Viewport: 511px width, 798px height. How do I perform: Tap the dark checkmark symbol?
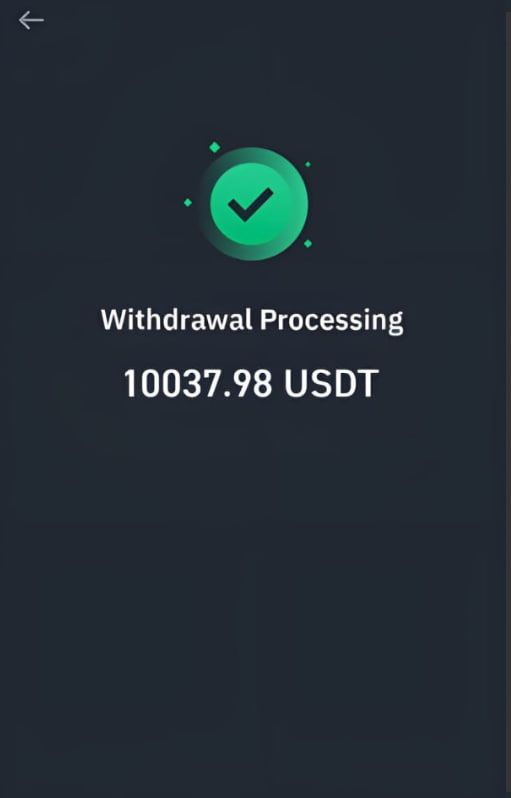[250, 204]
